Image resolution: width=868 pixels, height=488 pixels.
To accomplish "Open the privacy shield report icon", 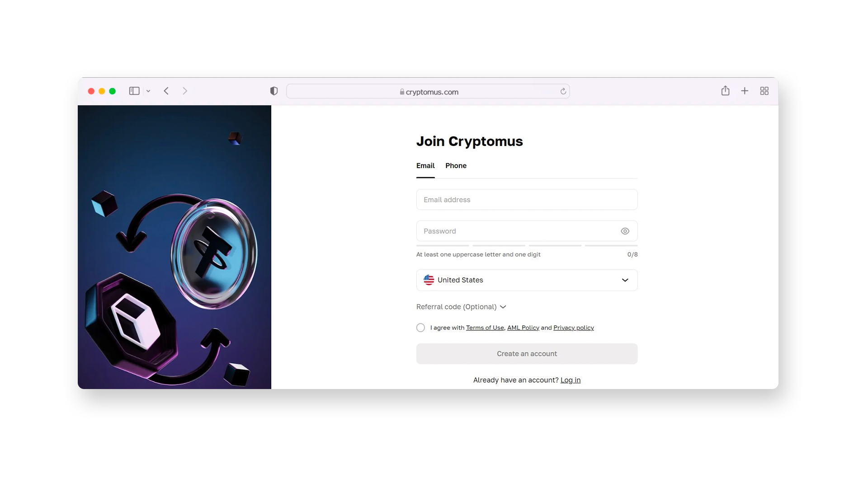I will tap(274, 91).
